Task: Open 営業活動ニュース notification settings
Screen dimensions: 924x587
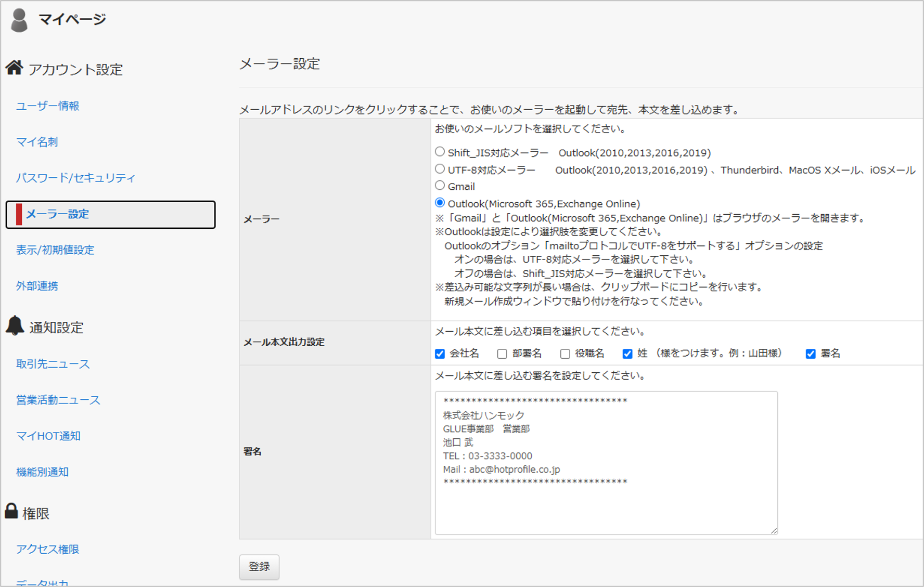Action: pyautogui.click(x=58, y=400)
